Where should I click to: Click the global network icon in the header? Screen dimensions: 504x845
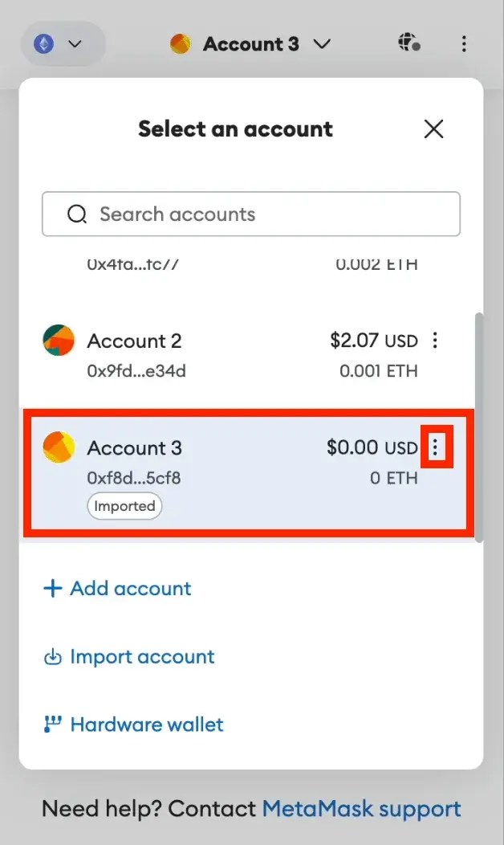coord(408,44)
